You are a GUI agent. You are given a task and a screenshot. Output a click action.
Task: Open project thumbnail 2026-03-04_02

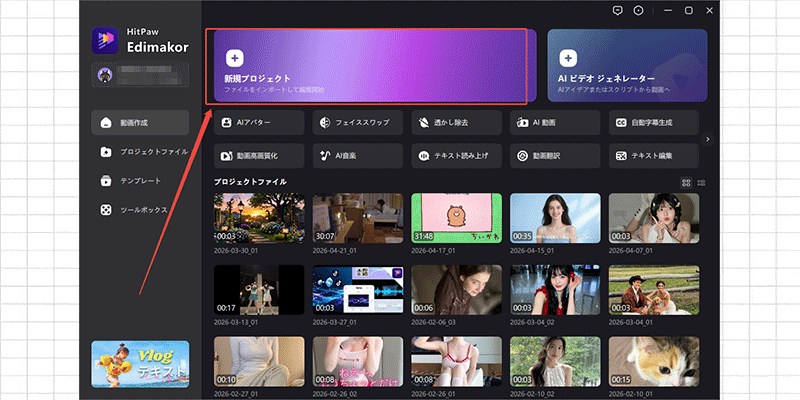555,290
